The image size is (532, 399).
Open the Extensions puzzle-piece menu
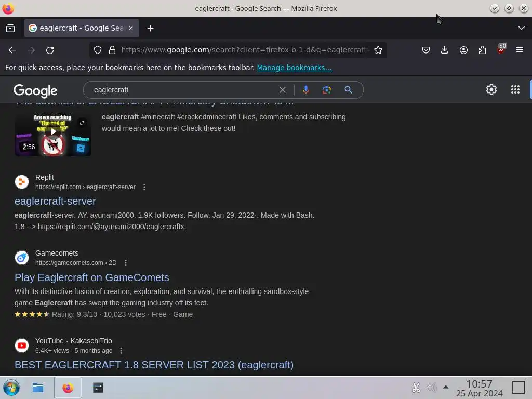482,50
